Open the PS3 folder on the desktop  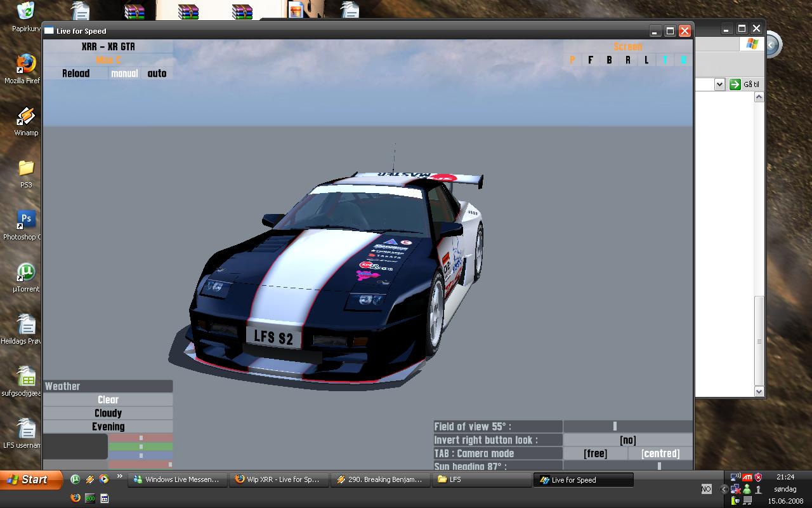click(26, 168)
